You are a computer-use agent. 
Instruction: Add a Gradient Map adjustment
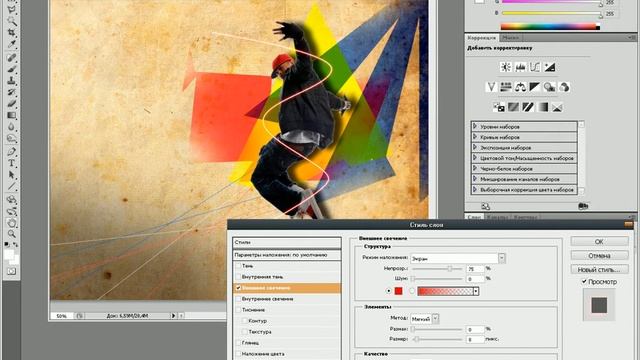tap(542, 107)
